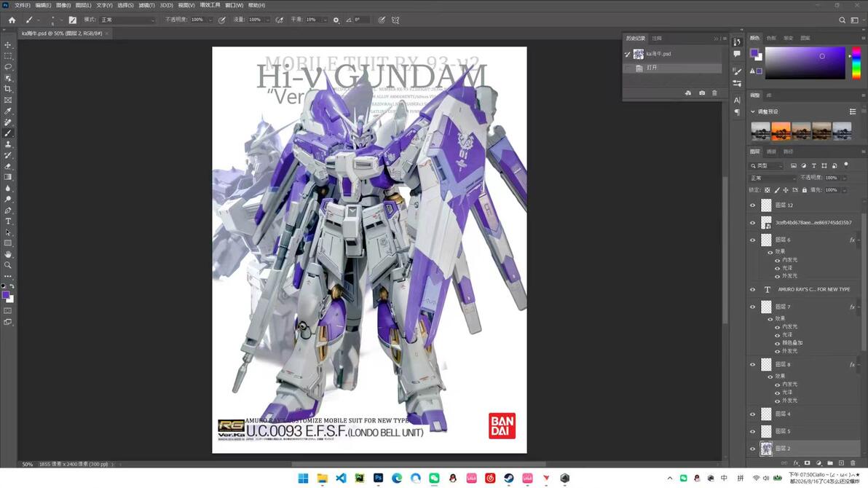
Task: Select the Zoom tool in toolbox
Action: 8,265
